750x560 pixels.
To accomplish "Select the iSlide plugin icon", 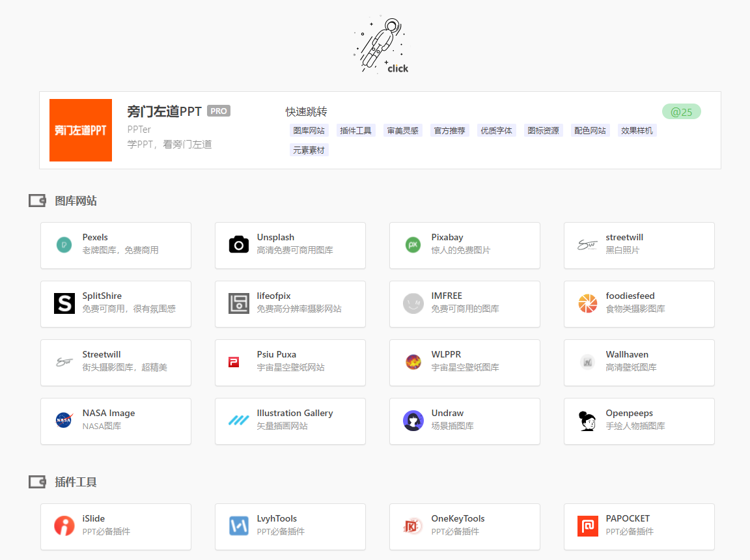I will click(64, 526).
